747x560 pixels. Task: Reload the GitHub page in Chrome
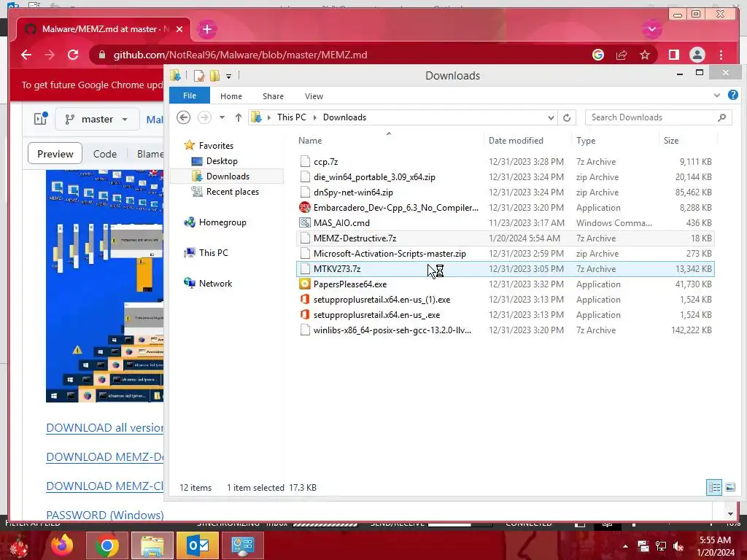(73, 55)
